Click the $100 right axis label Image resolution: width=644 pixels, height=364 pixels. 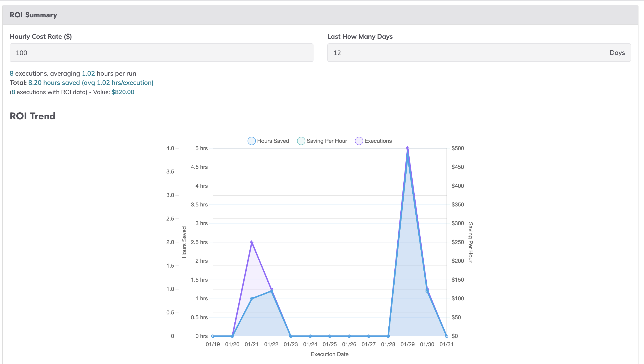458,298
